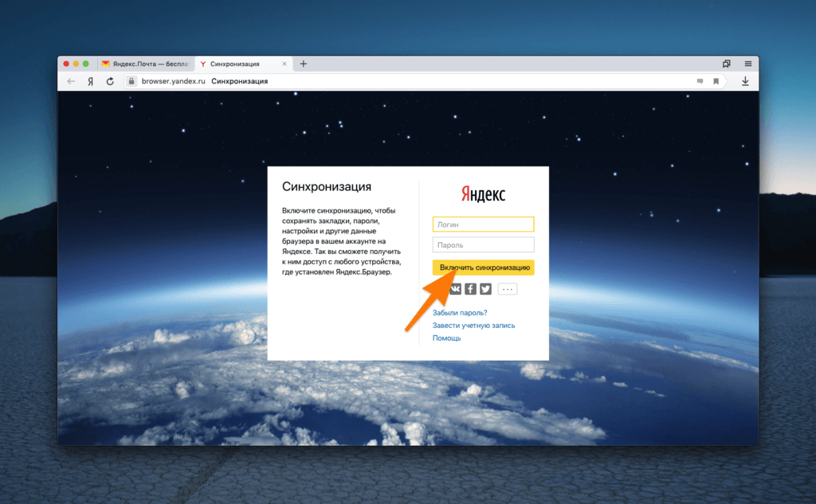Bookmark this page with the bookmark icon
Viewport: 816px width, 504px height.
click(716, 81)
